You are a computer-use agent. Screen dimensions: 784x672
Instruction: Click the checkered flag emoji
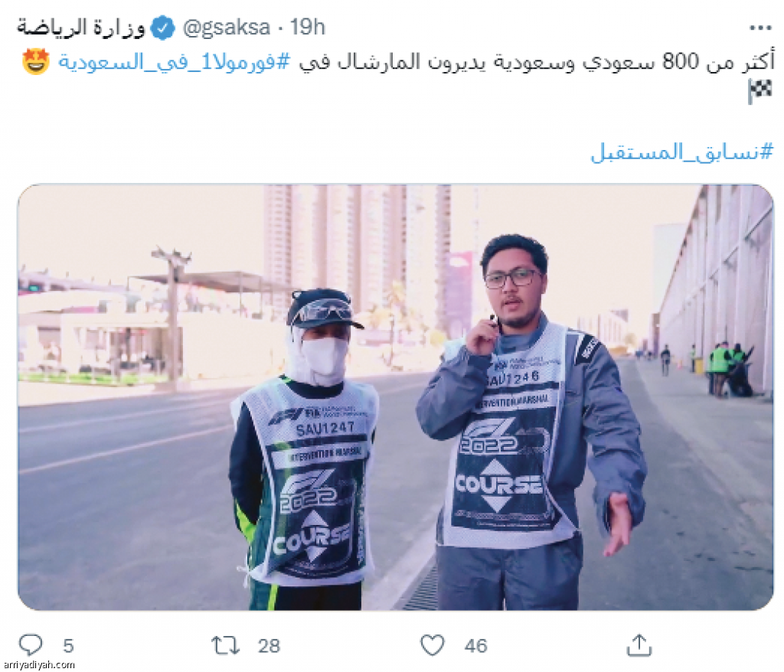[x=759, y=92]
